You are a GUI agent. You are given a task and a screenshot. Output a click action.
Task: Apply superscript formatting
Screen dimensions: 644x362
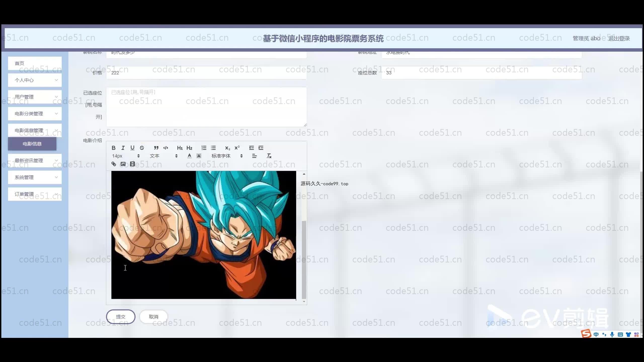click(237, 148)
